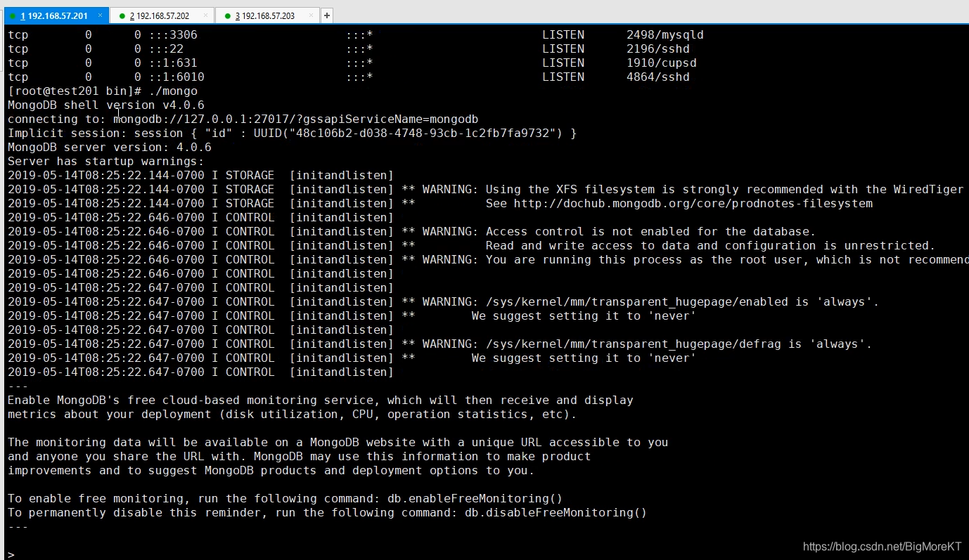Click the "Enable MongoDB's free cloud-based monitoring" line
This screenshot has width=969, height=560.
tap(321, 400)
